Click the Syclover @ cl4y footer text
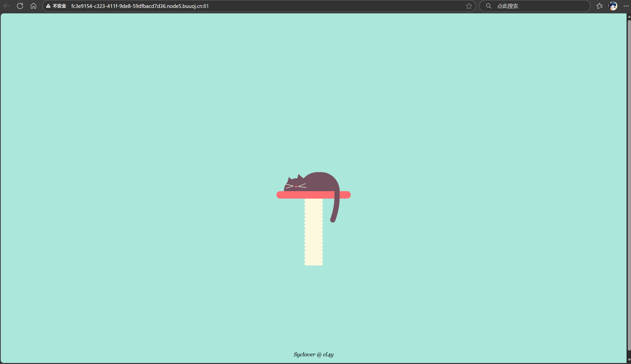 pos(313,354)
